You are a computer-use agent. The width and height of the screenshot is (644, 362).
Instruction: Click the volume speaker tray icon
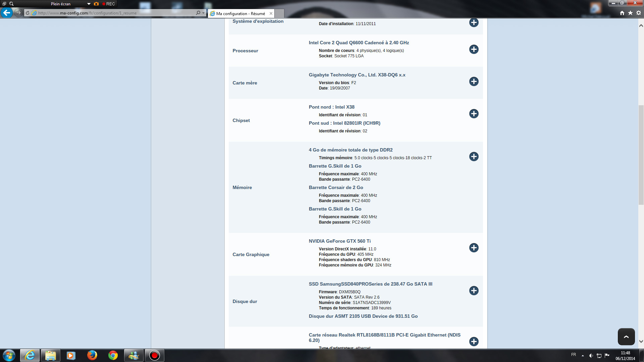(x=591, y=356)
